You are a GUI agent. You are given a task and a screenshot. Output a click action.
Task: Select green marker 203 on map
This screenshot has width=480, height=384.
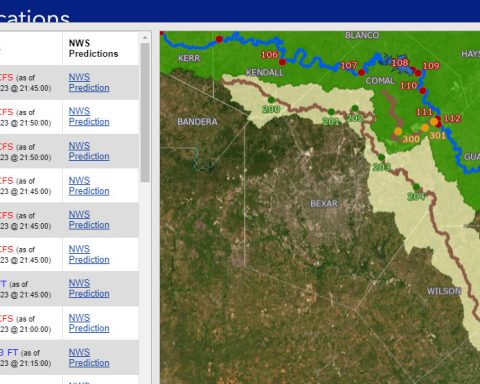click(382, 157)
